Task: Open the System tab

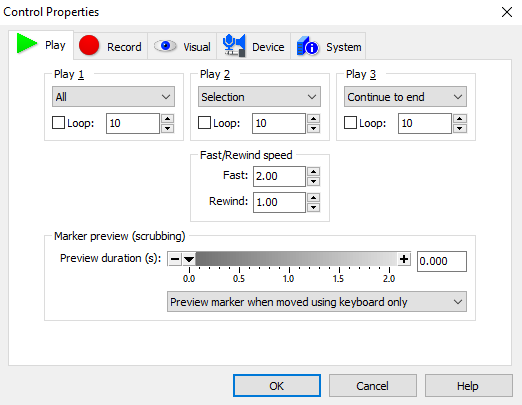Action: tap(328, 46)
